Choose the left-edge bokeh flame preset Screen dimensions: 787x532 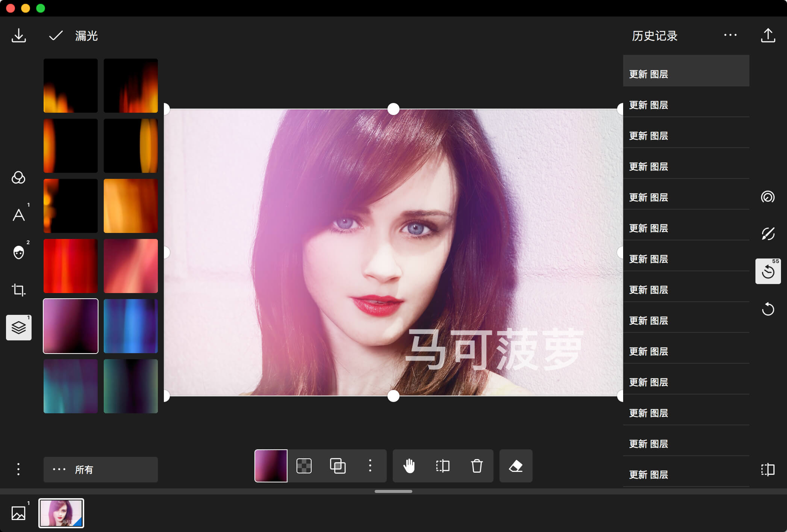(71, 206)
